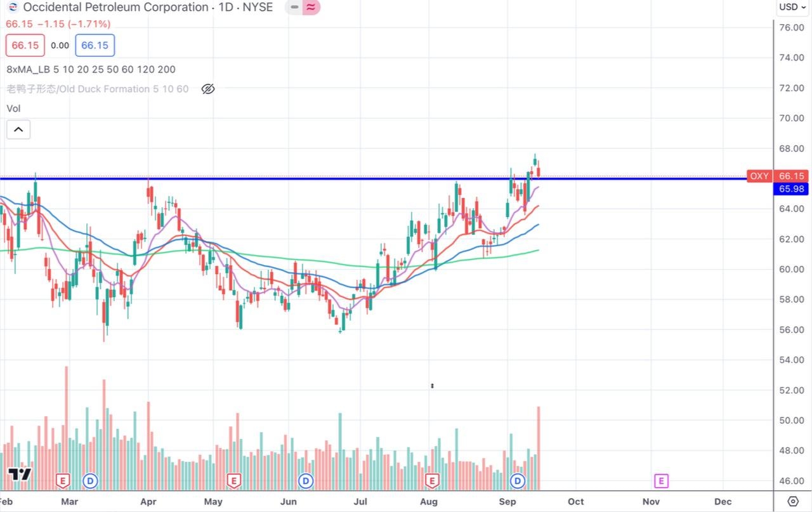Select the Old Duck Formation indicator legend

point(97,89)
